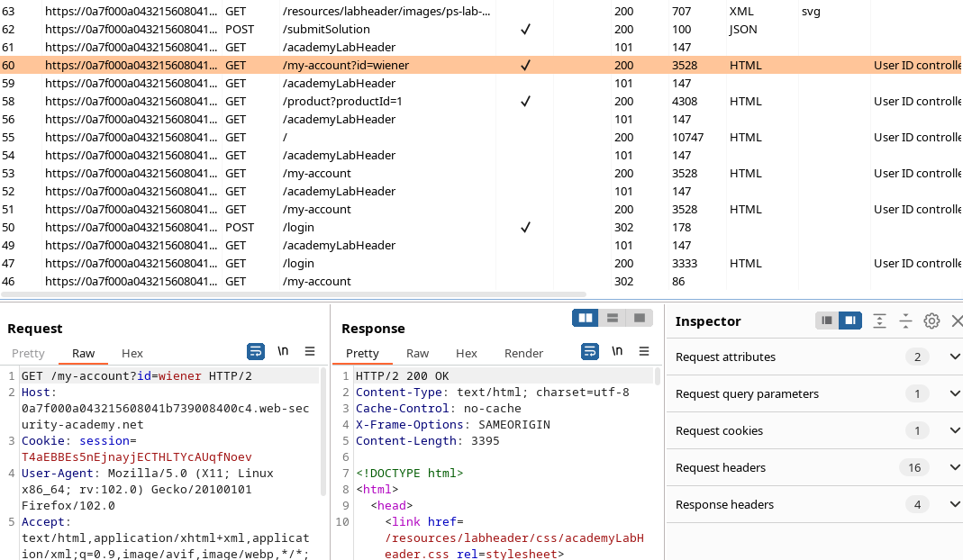This screenshot has height=560, width=963.
Task: Switch to top/bottom request/response layout
Action: pyautogui.click(x=613, y=318)
